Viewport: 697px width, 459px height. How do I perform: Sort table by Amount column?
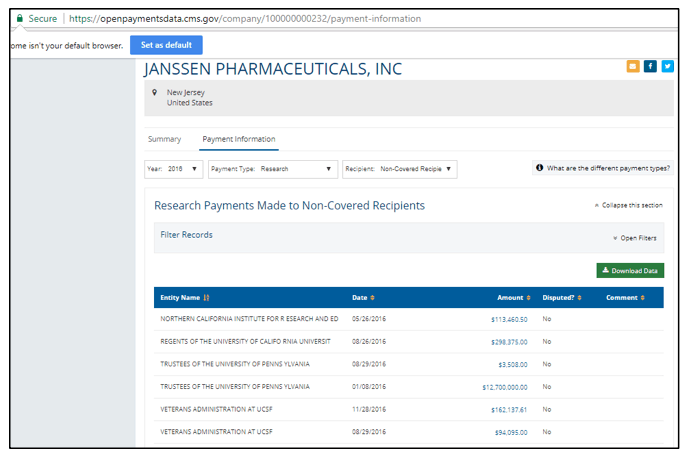coord(514,297)
